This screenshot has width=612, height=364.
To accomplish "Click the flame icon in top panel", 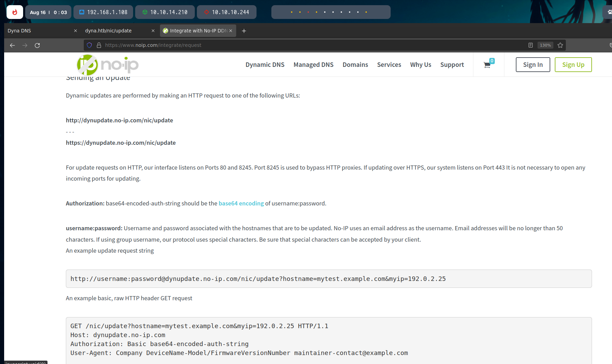I will [14, 12].
